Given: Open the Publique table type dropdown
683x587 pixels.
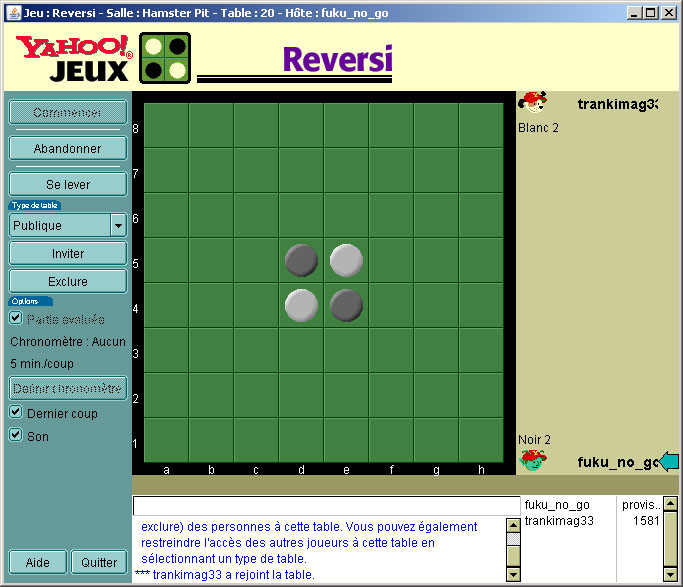Looking at the screenshot, I should tap(68, 226).
